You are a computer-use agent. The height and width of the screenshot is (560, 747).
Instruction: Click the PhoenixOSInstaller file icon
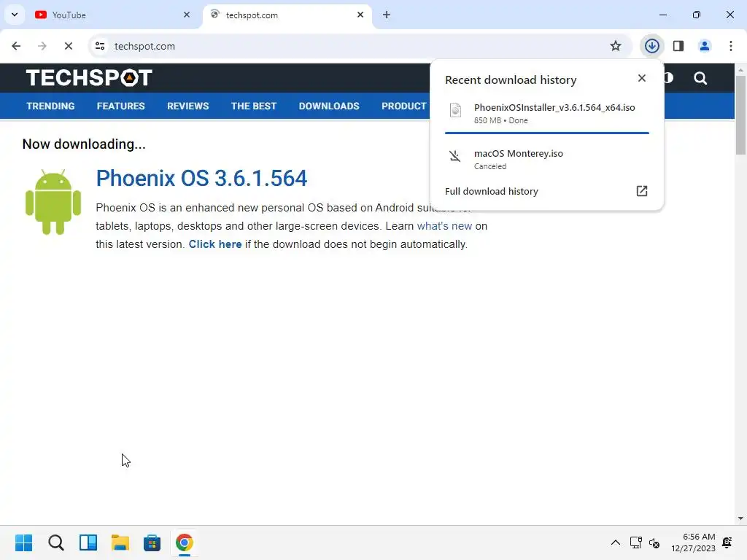[x=455, y=111]
